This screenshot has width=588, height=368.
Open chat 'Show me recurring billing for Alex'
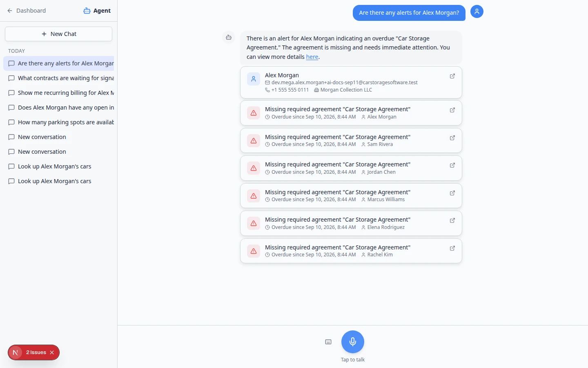pyautogui.click(x=59, y=93)
